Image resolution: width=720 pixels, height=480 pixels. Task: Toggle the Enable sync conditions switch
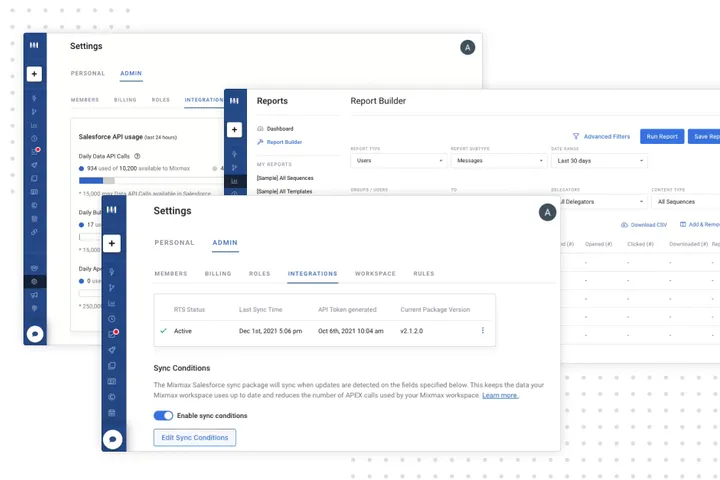pyautogui.click(x=163, y=415)
